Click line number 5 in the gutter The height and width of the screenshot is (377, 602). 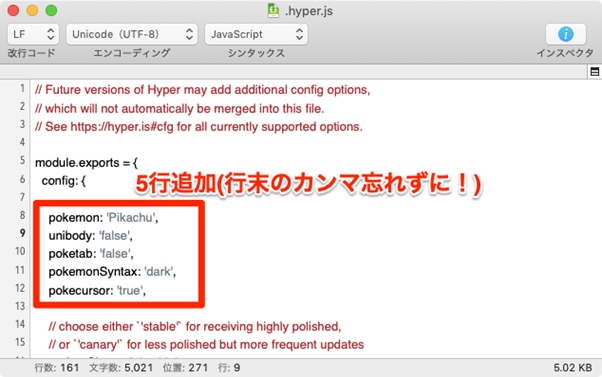[x=23, y=160]
